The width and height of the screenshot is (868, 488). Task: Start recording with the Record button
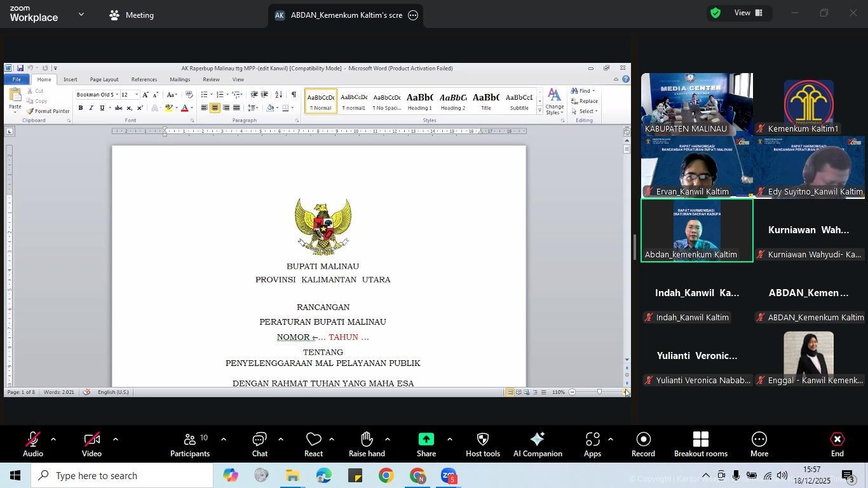(643, 444)
